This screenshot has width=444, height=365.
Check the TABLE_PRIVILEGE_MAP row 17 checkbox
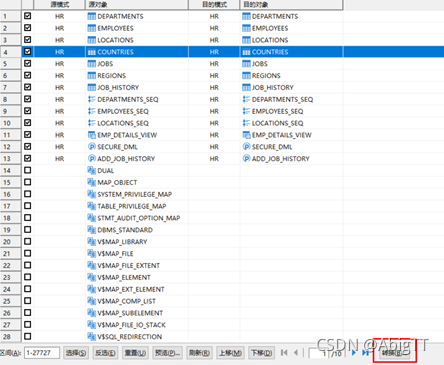pos(28,206)
